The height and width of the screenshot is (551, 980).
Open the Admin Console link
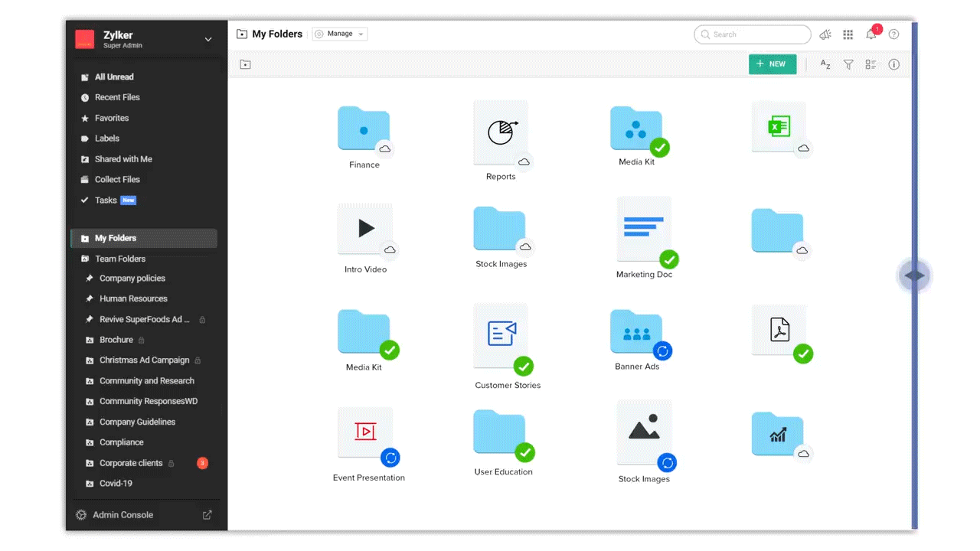(x=122, y=514)
